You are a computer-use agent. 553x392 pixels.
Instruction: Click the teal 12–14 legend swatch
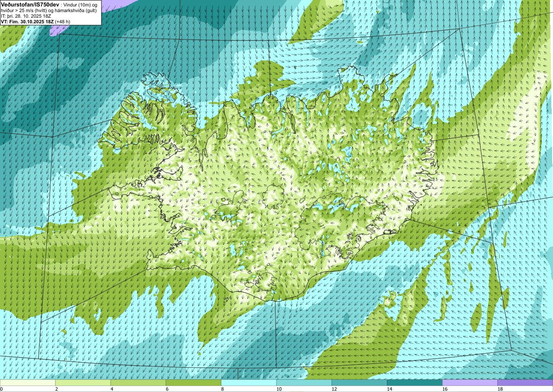(359, 383)
